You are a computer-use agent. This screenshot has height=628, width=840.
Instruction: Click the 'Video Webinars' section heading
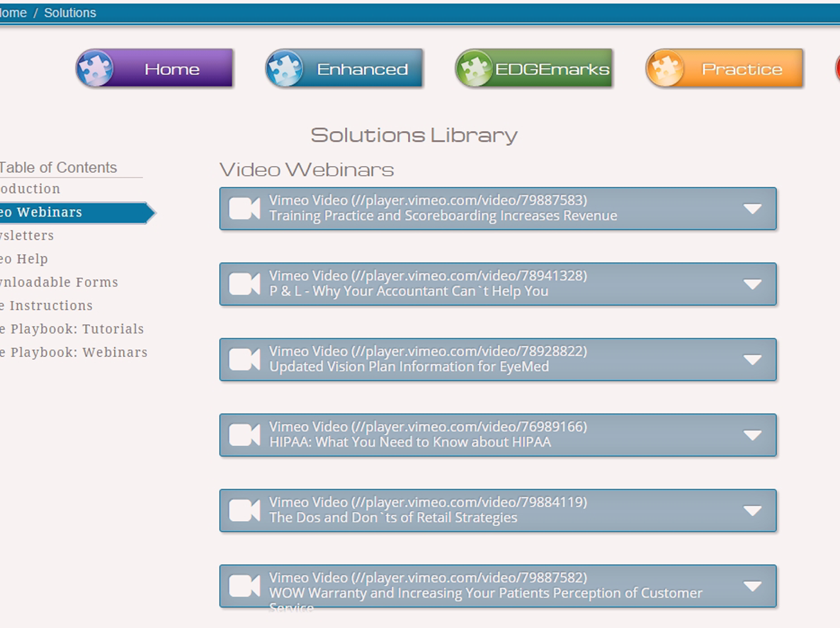click(307, 170)
